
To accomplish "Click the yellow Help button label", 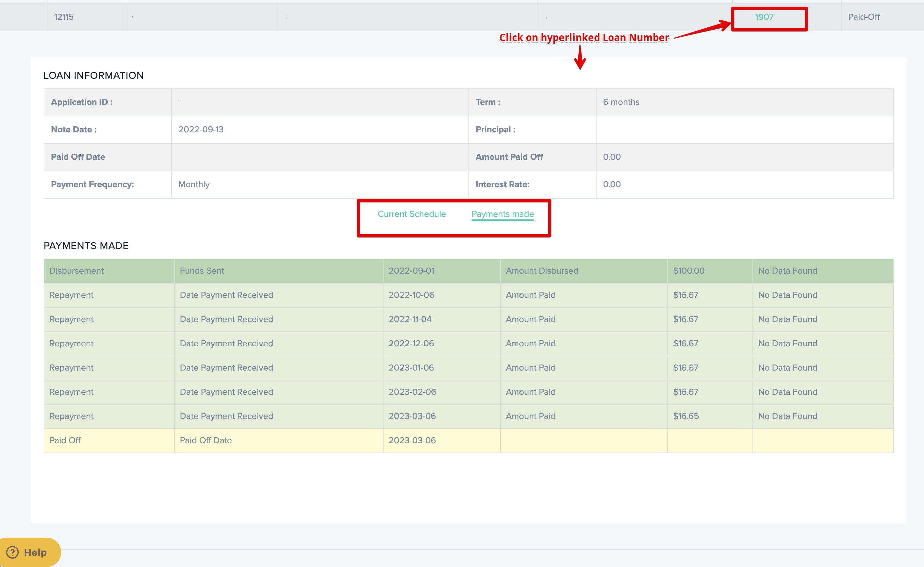I will coord(35,552).
